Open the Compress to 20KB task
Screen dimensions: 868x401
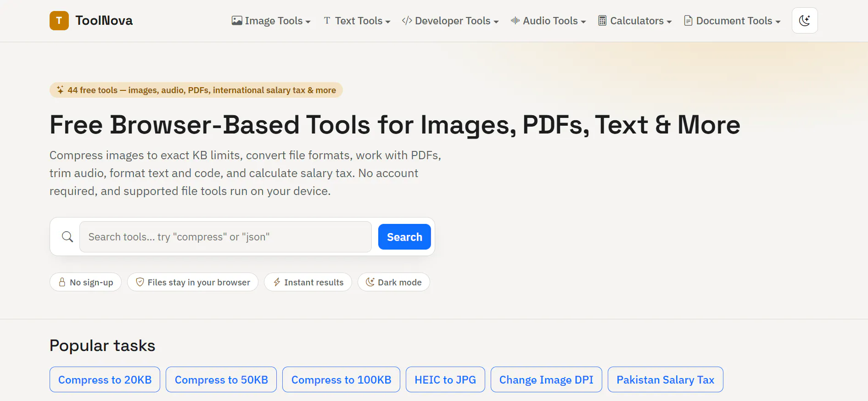(105, 379)
